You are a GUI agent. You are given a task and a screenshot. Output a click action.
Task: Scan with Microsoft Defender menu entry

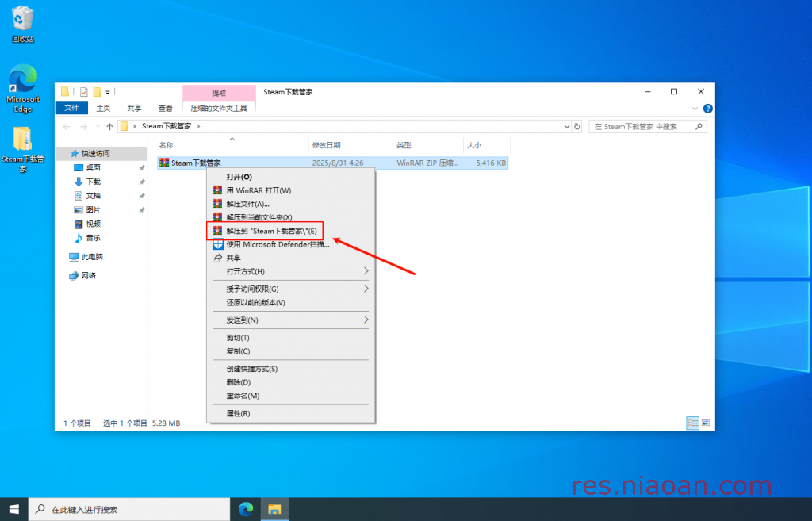(x=290, y=244)
